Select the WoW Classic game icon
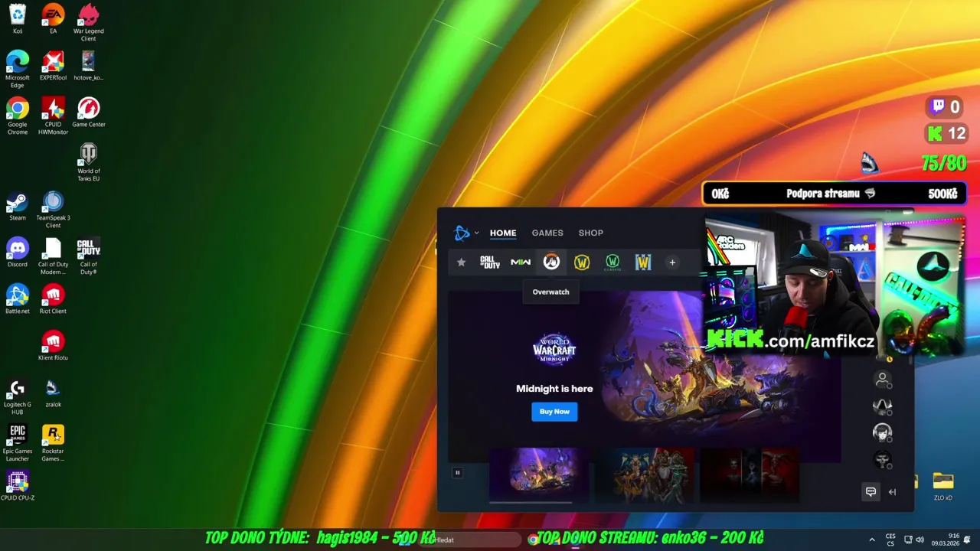Screen dimensions: 980x551 pos(612,262)
